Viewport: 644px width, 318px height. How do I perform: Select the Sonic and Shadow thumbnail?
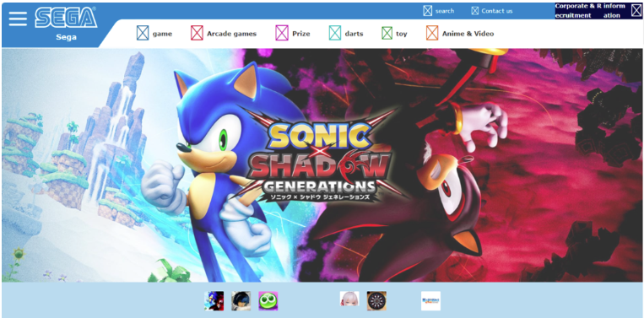pos(214,301)
